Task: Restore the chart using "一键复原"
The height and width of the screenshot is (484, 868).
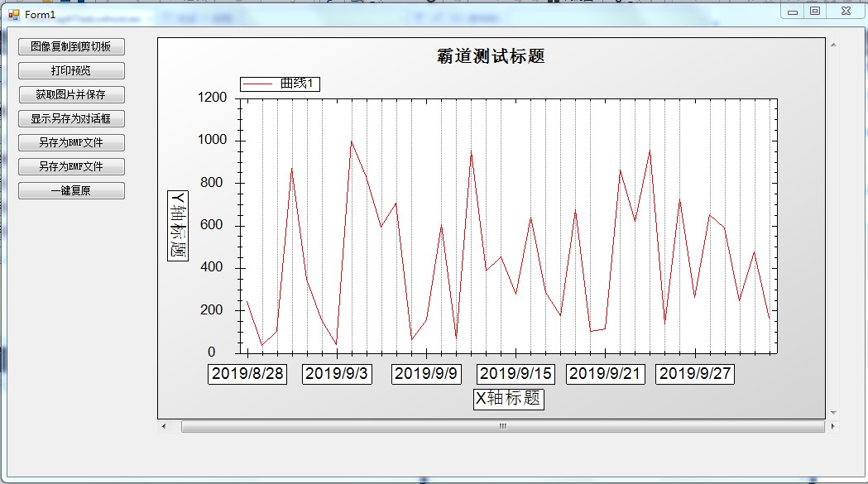Action: pyautogui.click(x=70, y=190)
